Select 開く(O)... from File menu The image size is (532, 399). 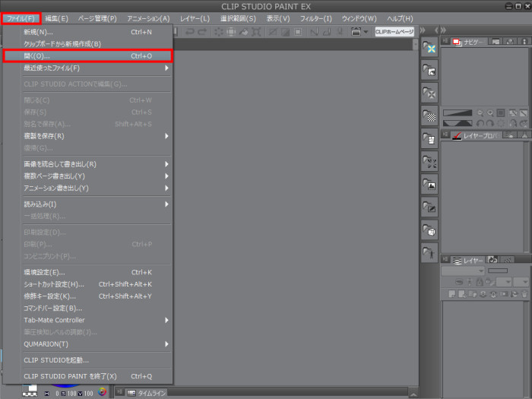88,56
